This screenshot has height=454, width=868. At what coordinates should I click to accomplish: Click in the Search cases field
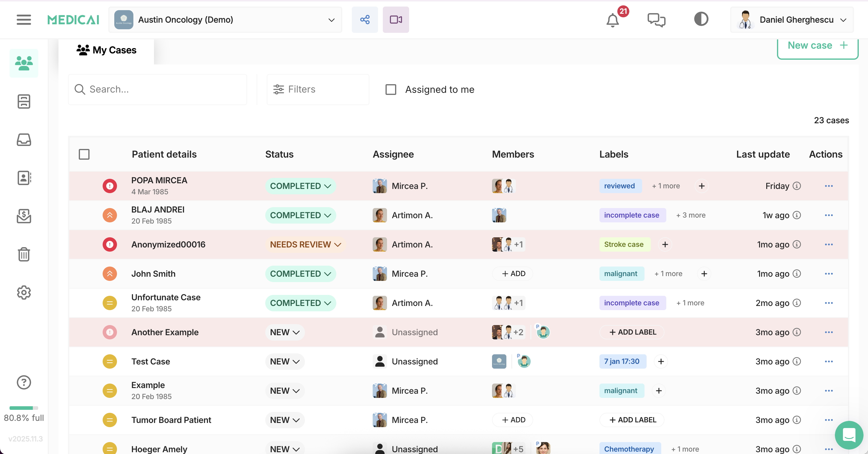157,89
